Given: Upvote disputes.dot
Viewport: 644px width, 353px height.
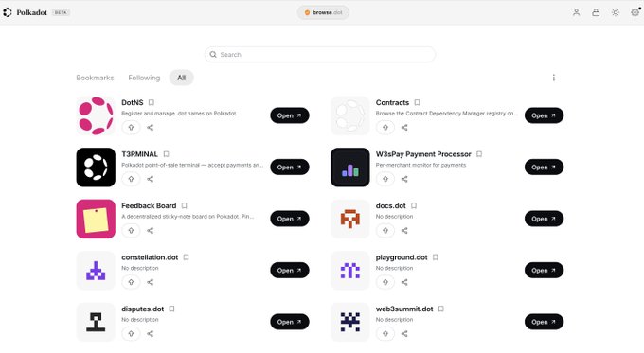Looking at the screenshot, I should click(x=131, y=334).
